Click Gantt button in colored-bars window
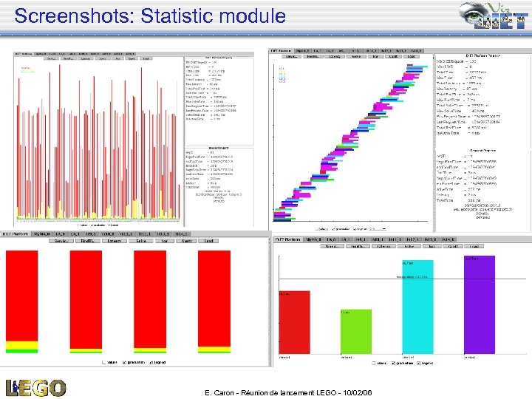The height and width of the screenshot is (399, 532). 453,247
